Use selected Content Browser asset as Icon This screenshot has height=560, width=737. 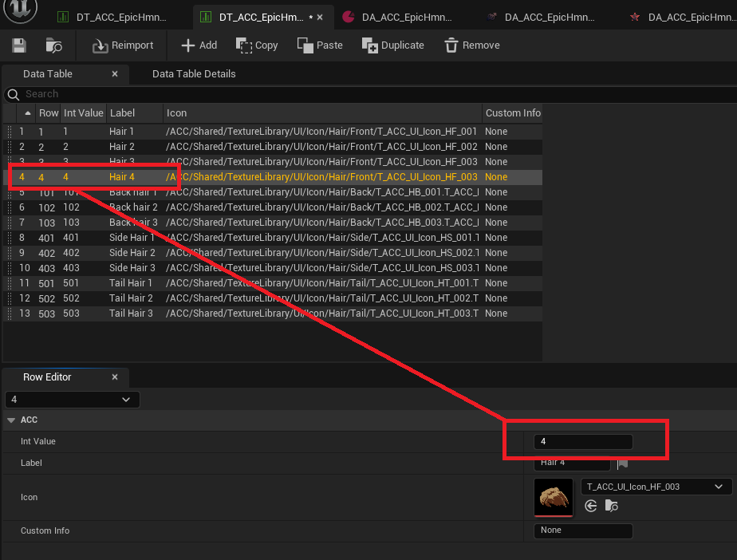[x=590, y=506]
